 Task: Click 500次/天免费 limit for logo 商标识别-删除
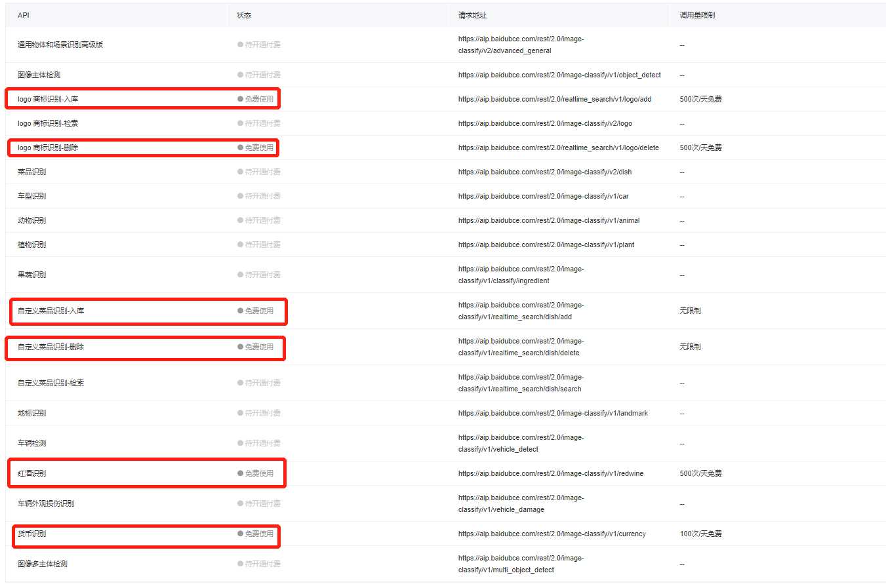pyautogui.click(x=700, y=147)
